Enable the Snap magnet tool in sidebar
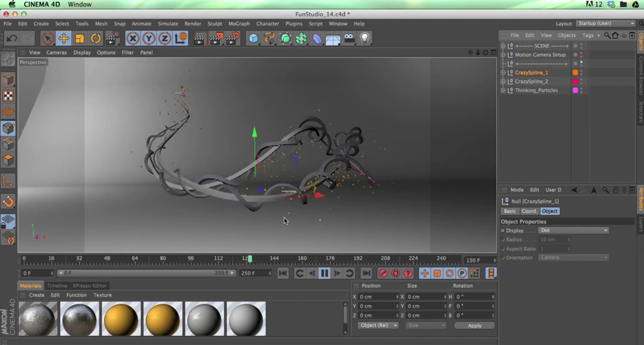 click(8, 202)
